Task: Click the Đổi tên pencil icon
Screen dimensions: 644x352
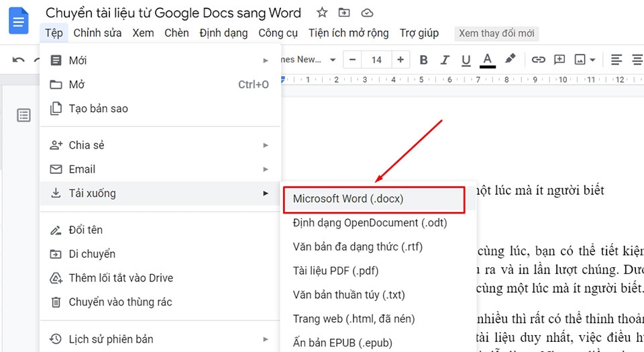Action: pyautogui.click(x=56, y=230)
